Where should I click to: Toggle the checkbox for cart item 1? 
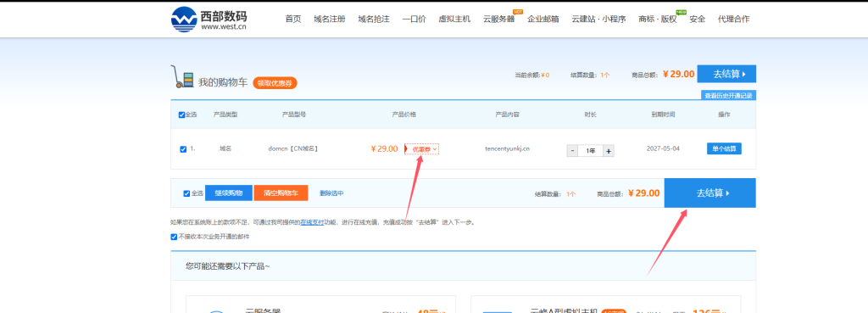click(183, 149)
